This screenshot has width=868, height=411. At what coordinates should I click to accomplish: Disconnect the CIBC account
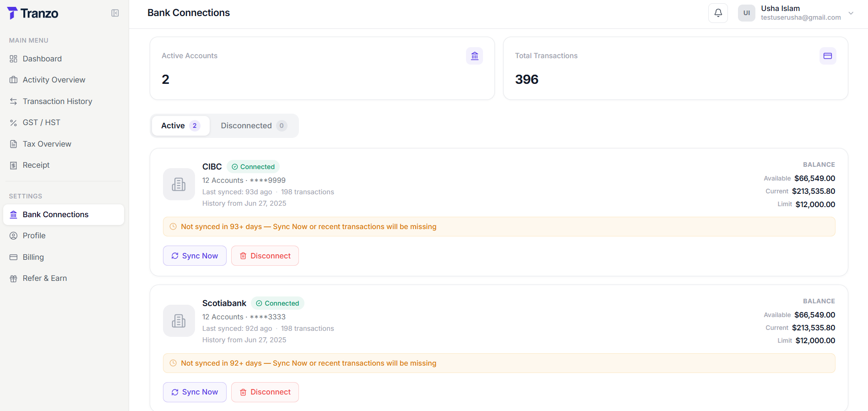point(265,256)
